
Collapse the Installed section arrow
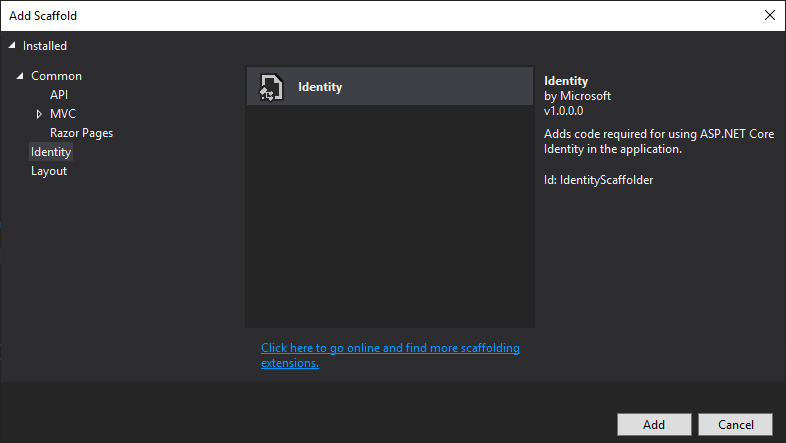tap(12, 46)
